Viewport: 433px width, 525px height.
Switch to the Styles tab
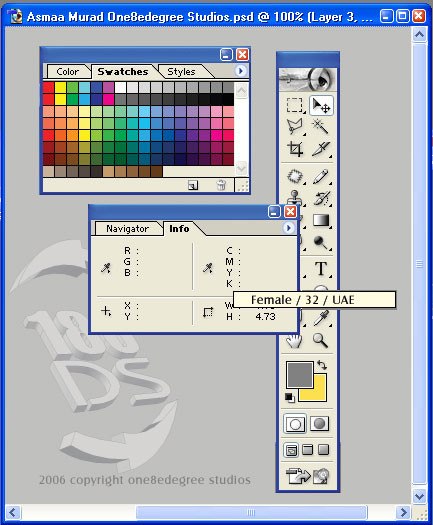click(181, 72)
